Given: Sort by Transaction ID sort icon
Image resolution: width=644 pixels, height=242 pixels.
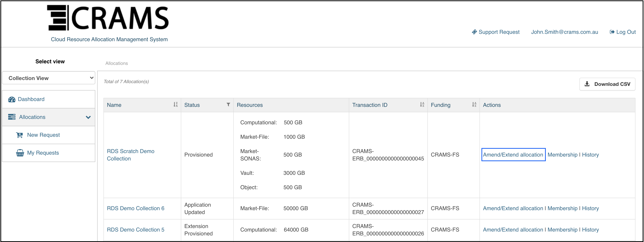Looking at the screenshot, I should (422, 105).
